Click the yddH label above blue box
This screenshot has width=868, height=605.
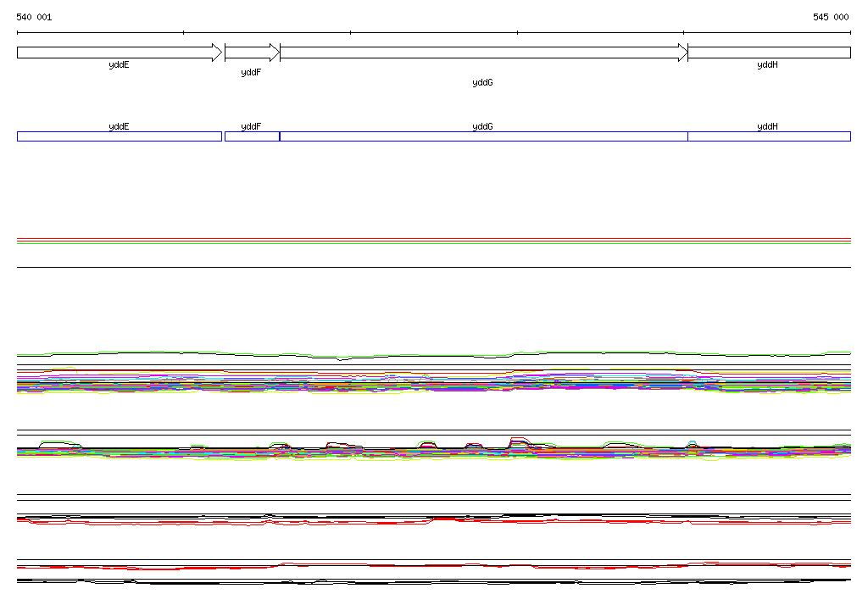[x=767, y=126]
